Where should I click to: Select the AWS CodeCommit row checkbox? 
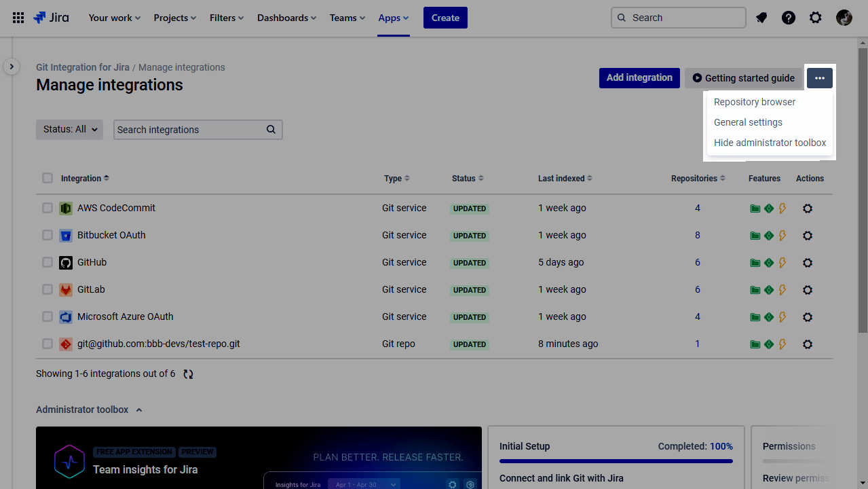[48, 208]
